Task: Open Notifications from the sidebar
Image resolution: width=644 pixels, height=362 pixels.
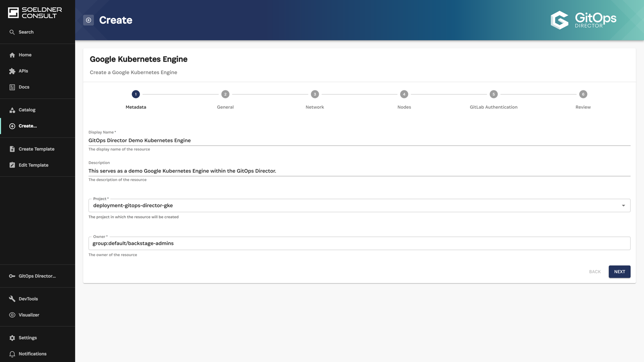Action: [x=38, y=354]
